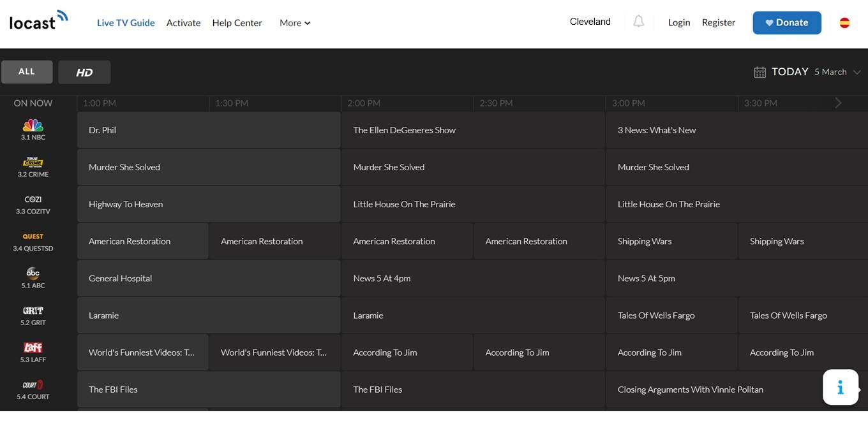Click the 5.2 GRIT channel icon
The image size is (868, 438).
[33, 311]
